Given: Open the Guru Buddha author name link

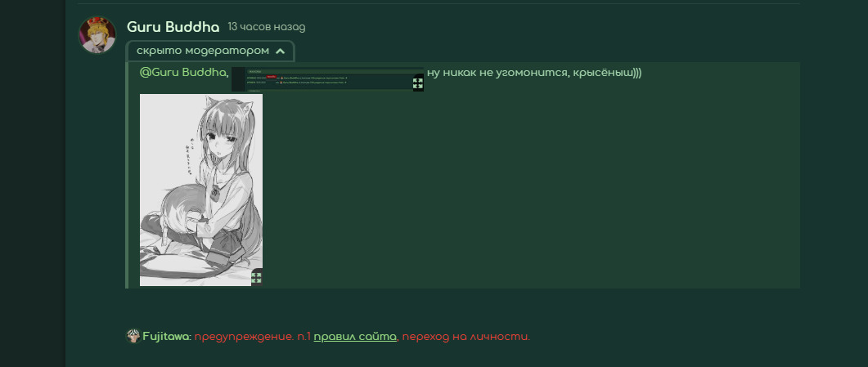Looking at the screenshot, I should (x=173, y=27).
